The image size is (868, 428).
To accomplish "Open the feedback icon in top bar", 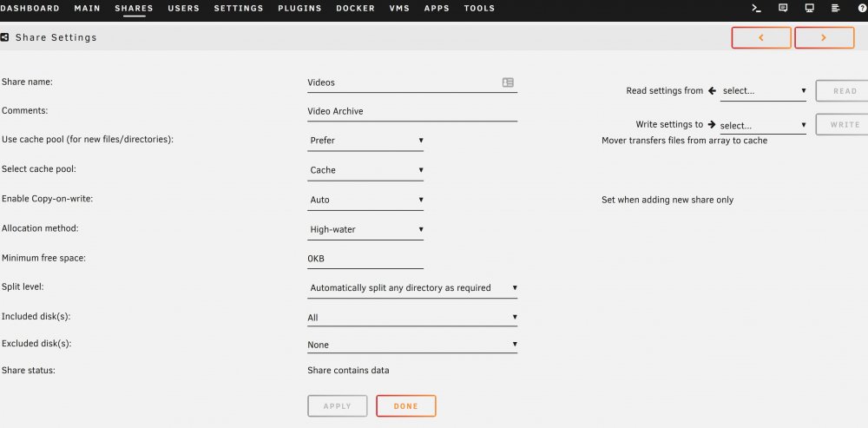I will pyautogui.click(x=783, y=9).
